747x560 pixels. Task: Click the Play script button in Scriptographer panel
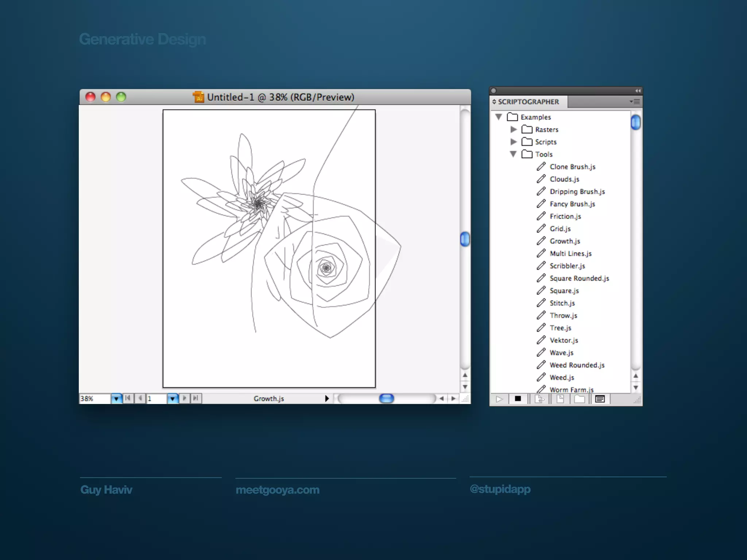point(500,399)
